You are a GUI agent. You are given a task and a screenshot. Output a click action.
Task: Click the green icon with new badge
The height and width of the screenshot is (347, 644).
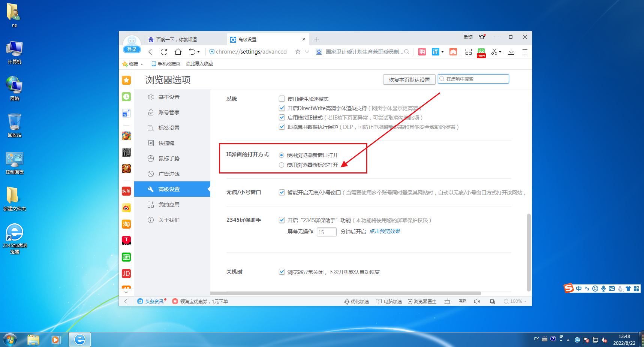click(x=481, y=52)
